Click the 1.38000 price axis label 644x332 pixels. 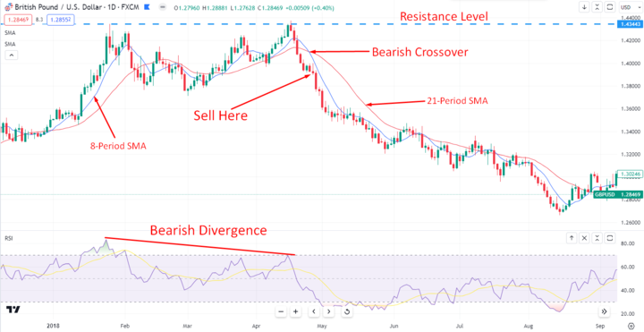tap(631, 86)
